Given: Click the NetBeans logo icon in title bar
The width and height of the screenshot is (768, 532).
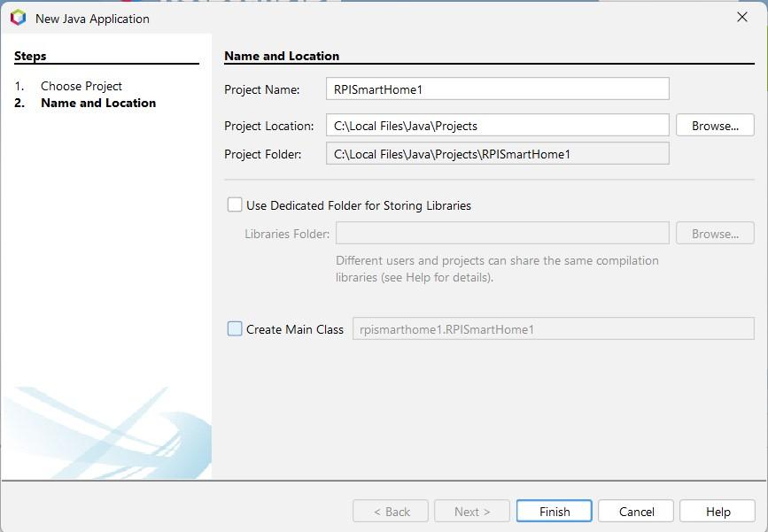Looking at the screenshot, I should pyautogui.click(x=18, y=18).
